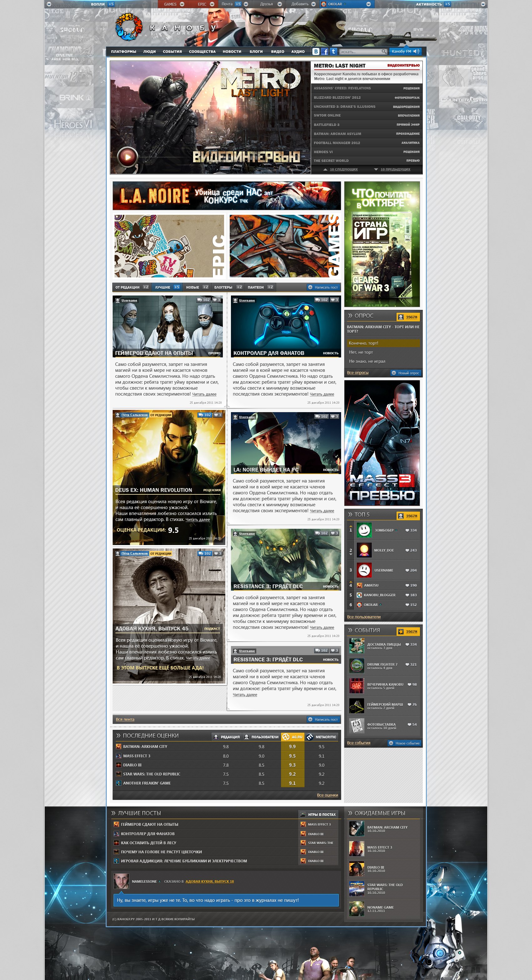Click heart count on Контроллер для фанатов
The image size is (532, 980).
tap(334, 300)
